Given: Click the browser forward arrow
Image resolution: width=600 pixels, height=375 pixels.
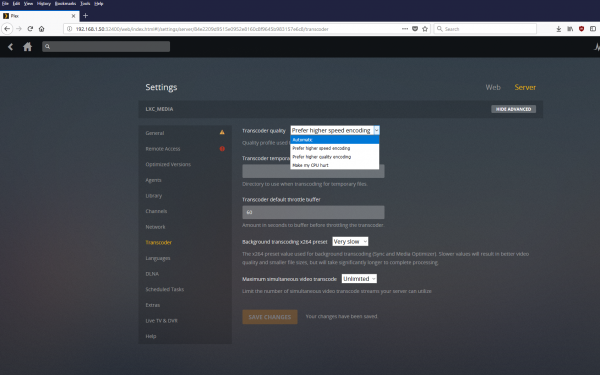Looking at the screenshot, I should tap(18, 29).
